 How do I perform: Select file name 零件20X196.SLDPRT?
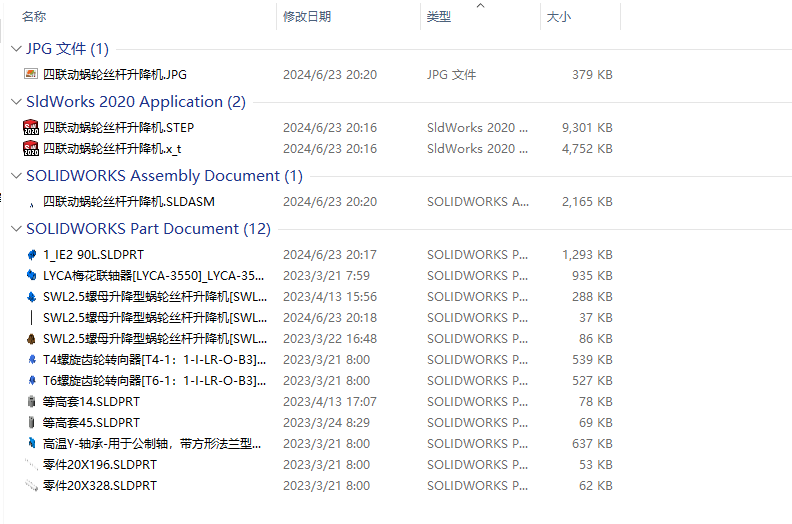tap(100, 464)
